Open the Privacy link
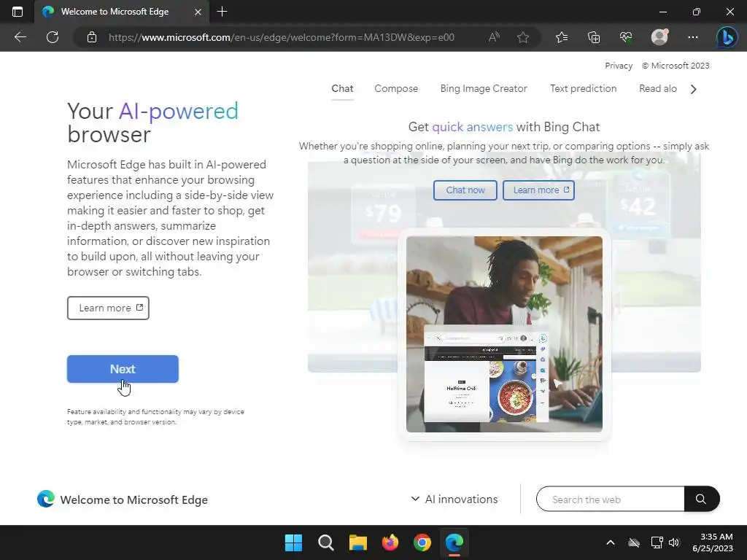 tap(619, 66)
